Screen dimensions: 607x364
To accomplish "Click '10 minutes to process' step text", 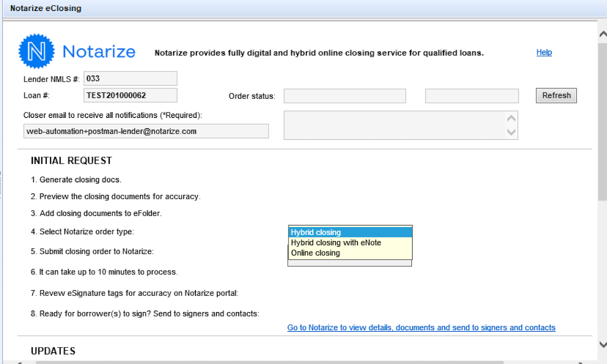I will [104, 272].
